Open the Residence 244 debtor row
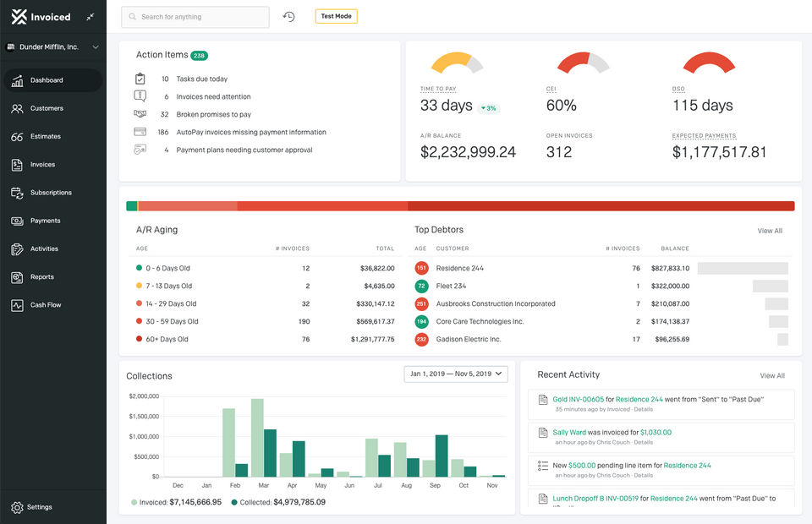Viewport: 812px width, 524px height. (x=459, y=268)
